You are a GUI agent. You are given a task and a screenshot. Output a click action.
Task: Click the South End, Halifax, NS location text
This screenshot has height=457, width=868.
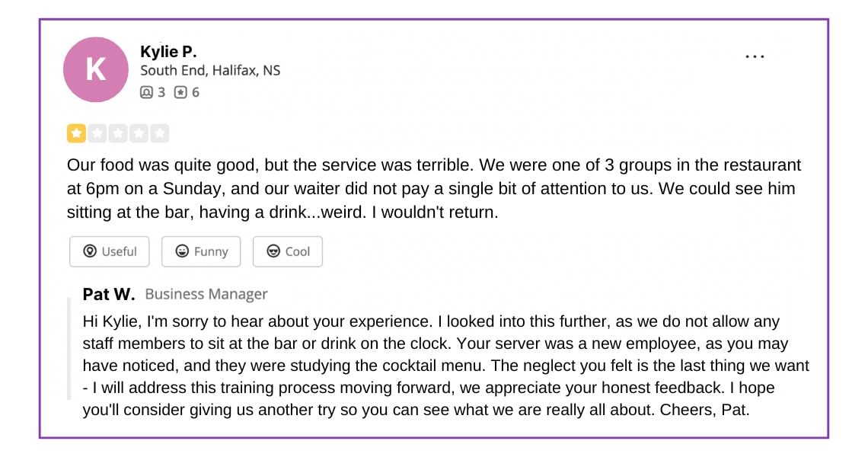click(x=210, y=70)
